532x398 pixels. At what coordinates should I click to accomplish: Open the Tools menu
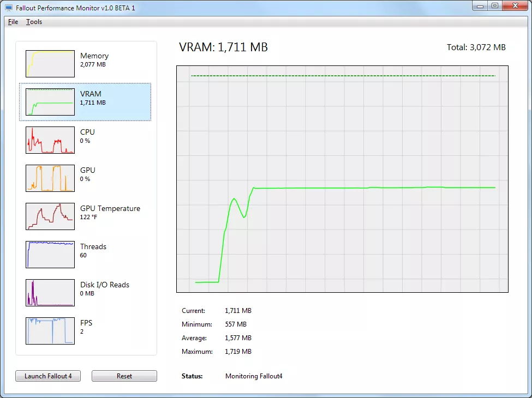34,22
